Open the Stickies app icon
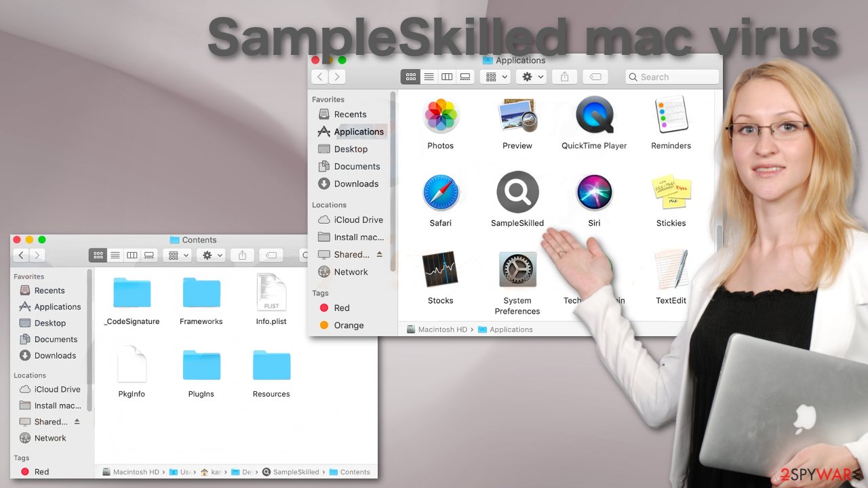 coord(671,192)
